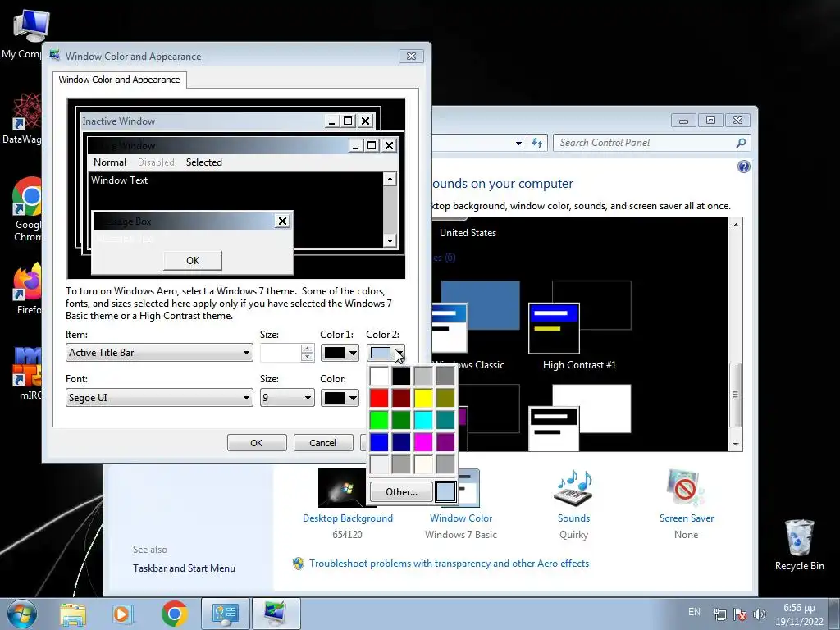Click the item Size spinner control

[x=307, y=353]
